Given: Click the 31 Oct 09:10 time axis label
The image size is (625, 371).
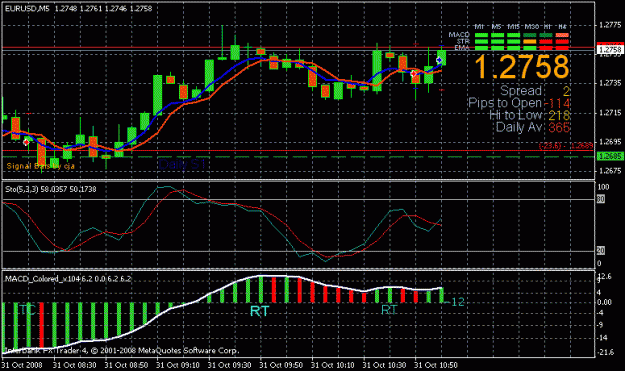Looking at the screenshot, I should tap(178, 365).
